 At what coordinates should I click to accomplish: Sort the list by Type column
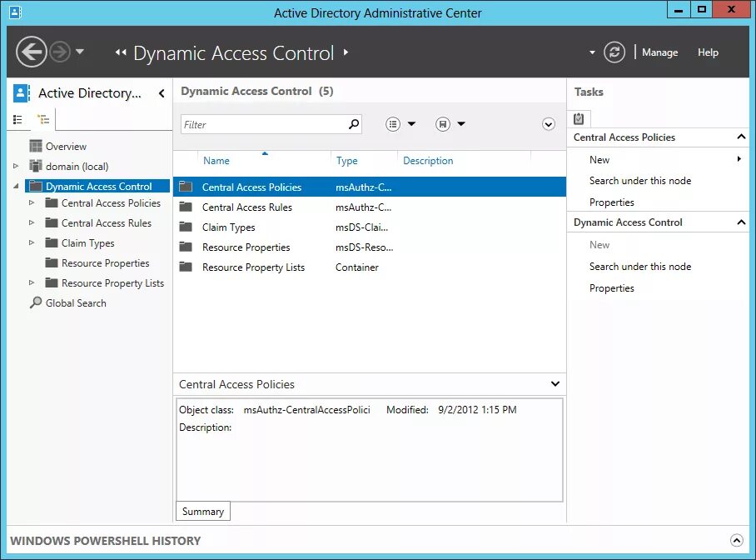346,161
